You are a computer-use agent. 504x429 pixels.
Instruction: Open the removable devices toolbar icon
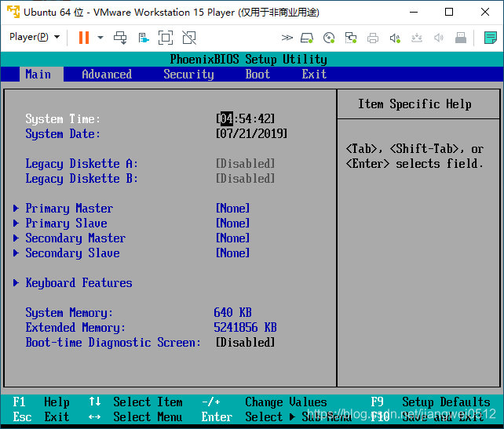pos(144,38)
